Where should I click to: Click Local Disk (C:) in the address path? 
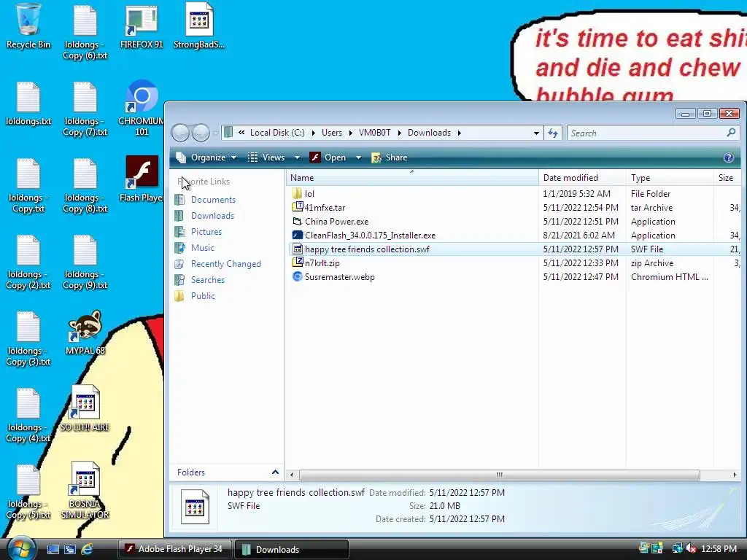(x=277, y=133)
